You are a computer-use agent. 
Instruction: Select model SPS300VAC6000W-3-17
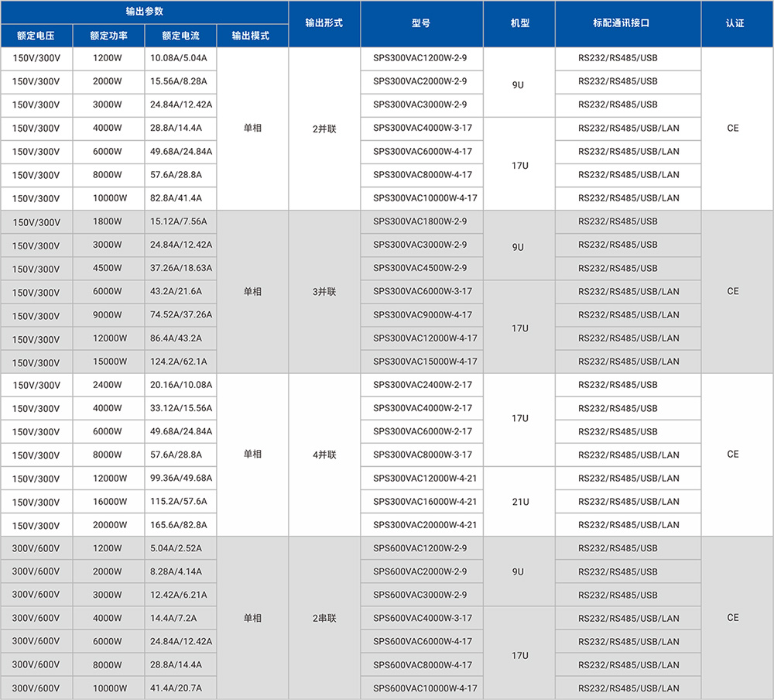(x=422, y=291)
